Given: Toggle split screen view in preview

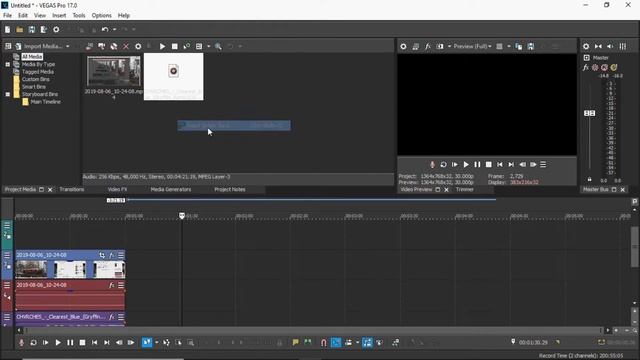Looking at the screenshot, I should click(x=440, y=46).
